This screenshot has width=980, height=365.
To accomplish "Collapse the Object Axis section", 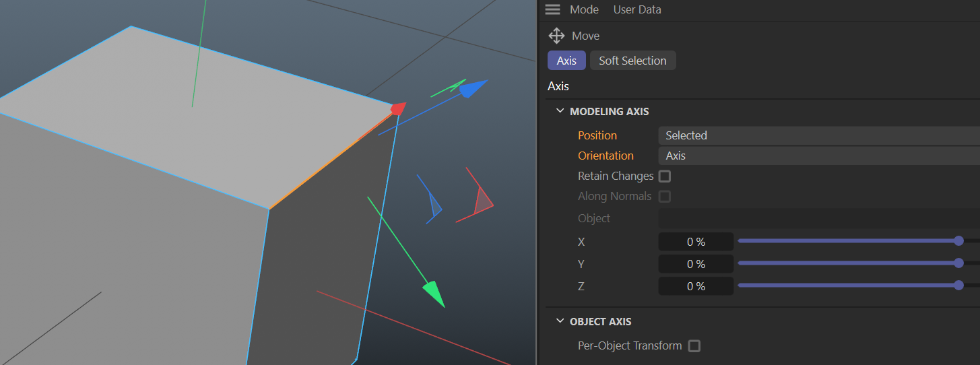I will click(x=560, y=321).
